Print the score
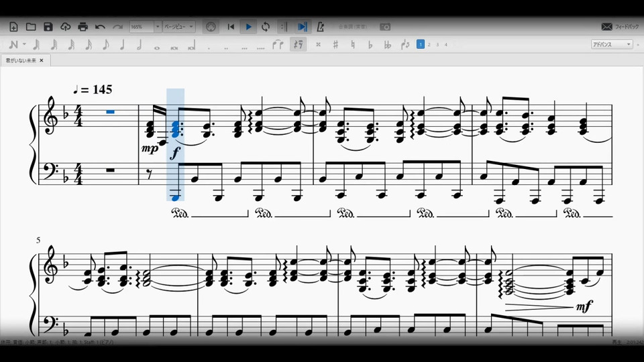 coord(83,27)
